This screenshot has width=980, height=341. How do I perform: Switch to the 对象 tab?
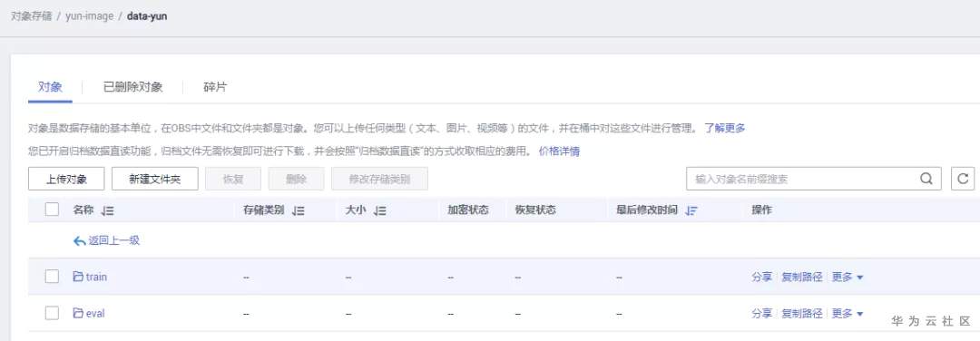point(50,87)
